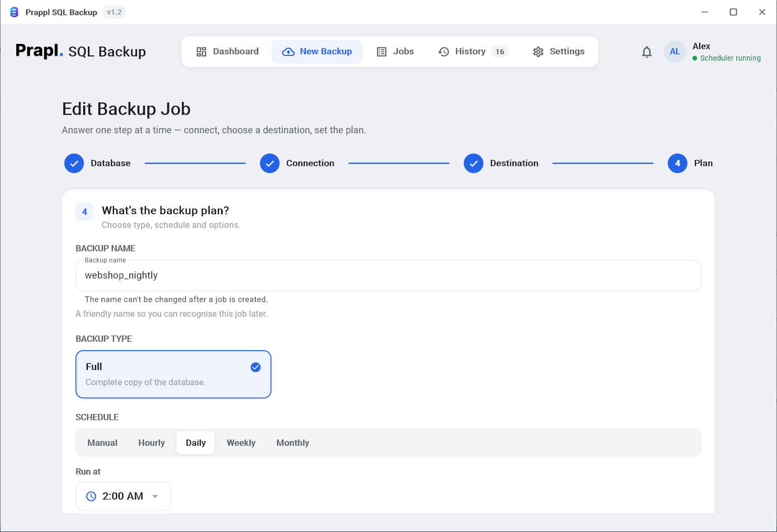Click the step 4 badge beside backup plan heading
This screenshot has height=532, width=777.
tap(85, 212)
